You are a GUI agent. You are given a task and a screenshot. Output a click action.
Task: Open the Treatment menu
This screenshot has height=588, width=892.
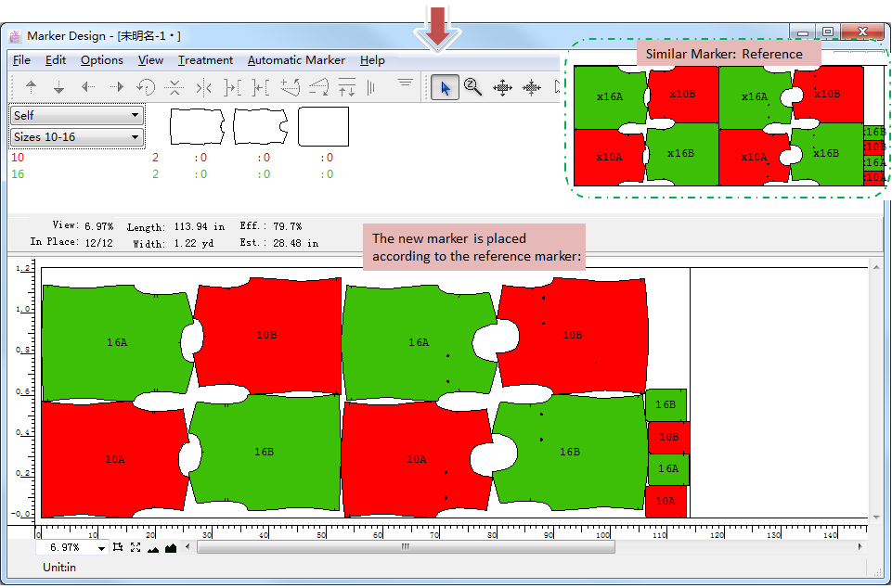tap(205, 60)
